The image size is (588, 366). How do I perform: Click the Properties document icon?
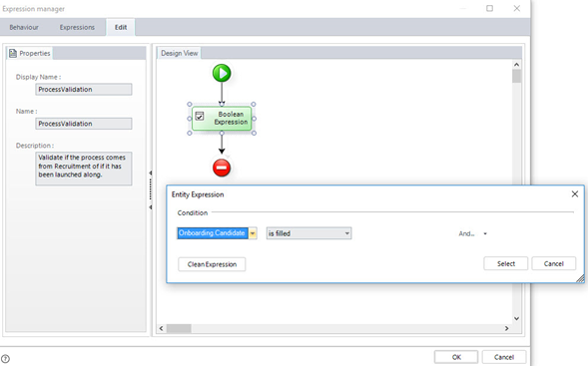(x=13, y=53)
